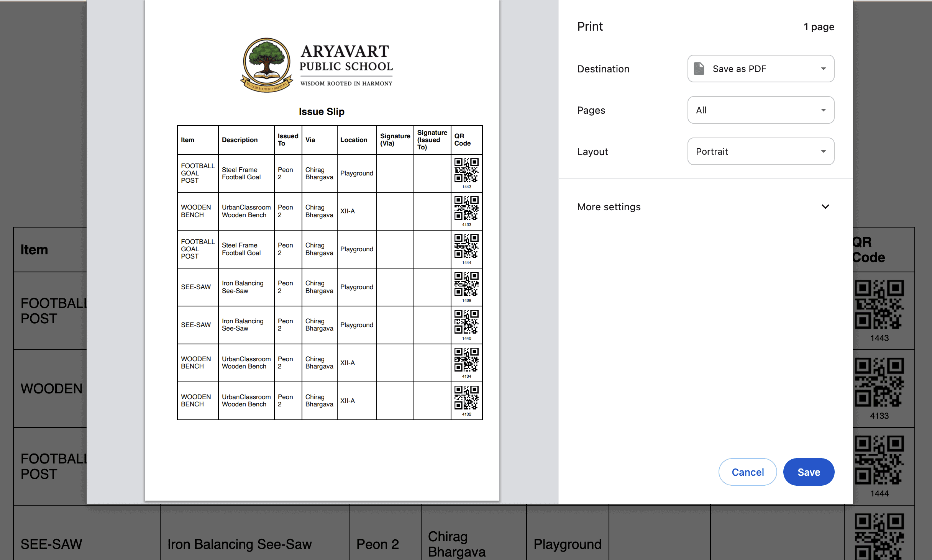Click QR code labeled 4134 in preview
The height and width of the screenshot is (560, 932).
point(466,360)
